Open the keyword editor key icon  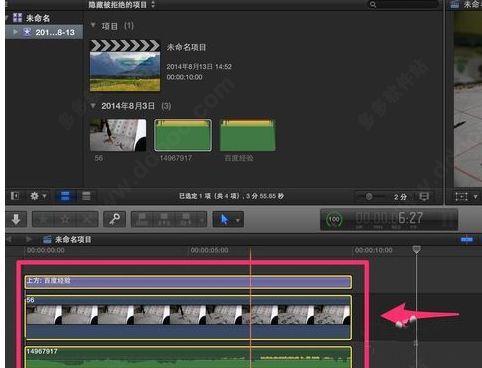(x=115, y=219)
